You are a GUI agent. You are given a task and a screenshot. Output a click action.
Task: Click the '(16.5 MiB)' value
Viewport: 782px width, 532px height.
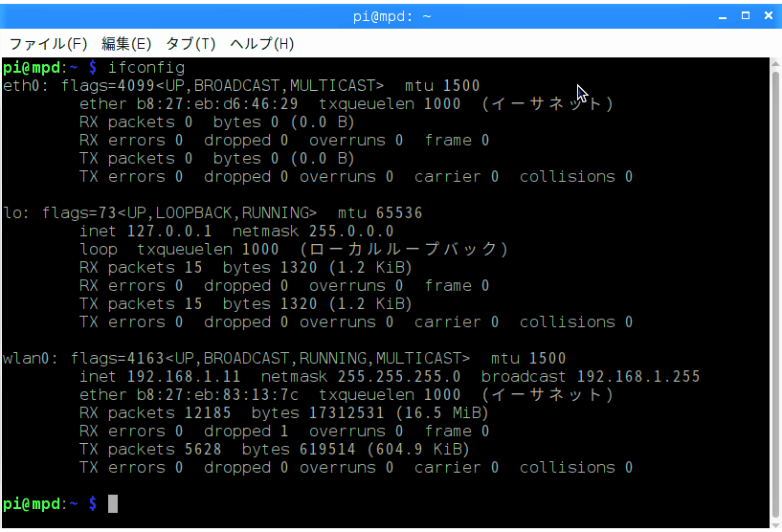(x=442, y=412)
